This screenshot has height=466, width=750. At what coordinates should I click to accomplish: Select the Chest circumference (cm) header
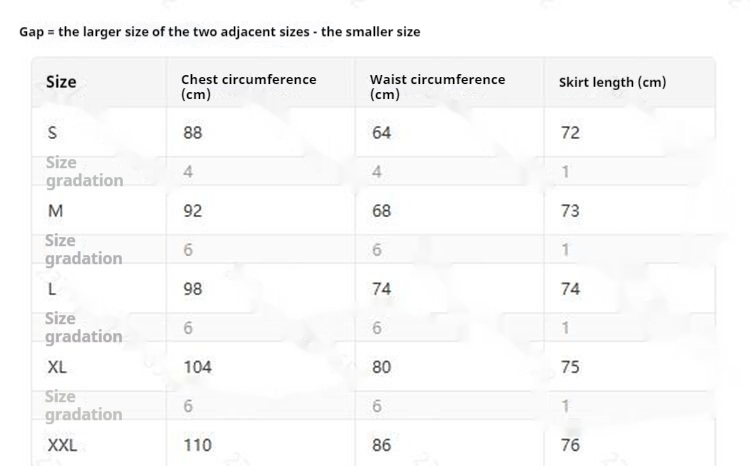[248, 87]
